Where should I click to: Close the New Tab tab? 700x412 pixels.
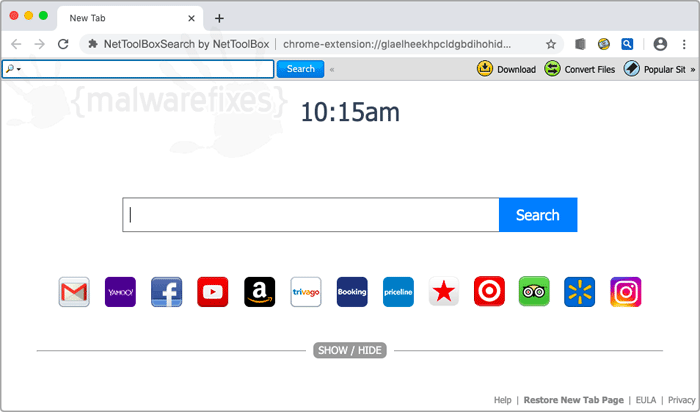coord(192,18)
